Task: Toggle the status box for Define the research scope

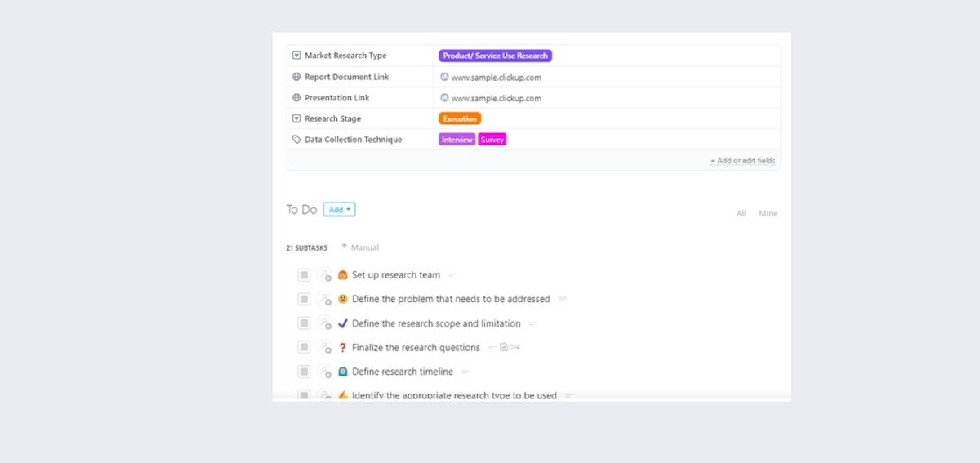Action: [x=304, y=323]
